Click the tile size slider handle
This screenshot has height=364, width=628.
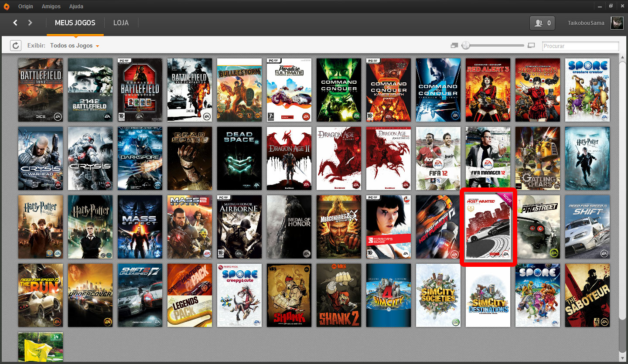pyautogui.click(x=466, y=45)
